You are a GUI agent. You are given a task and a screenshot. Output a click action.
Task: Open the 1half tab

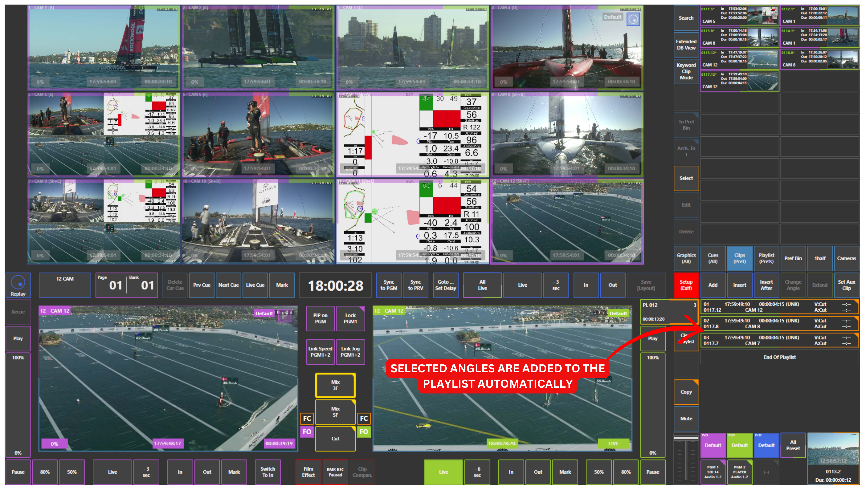tap(820, 258)
